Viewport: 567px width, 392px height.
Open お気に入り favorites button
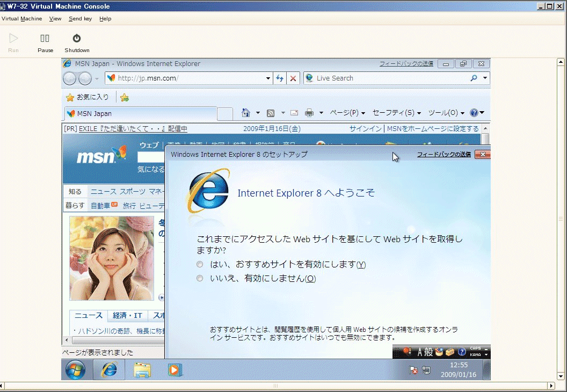[x=87, y=97]
